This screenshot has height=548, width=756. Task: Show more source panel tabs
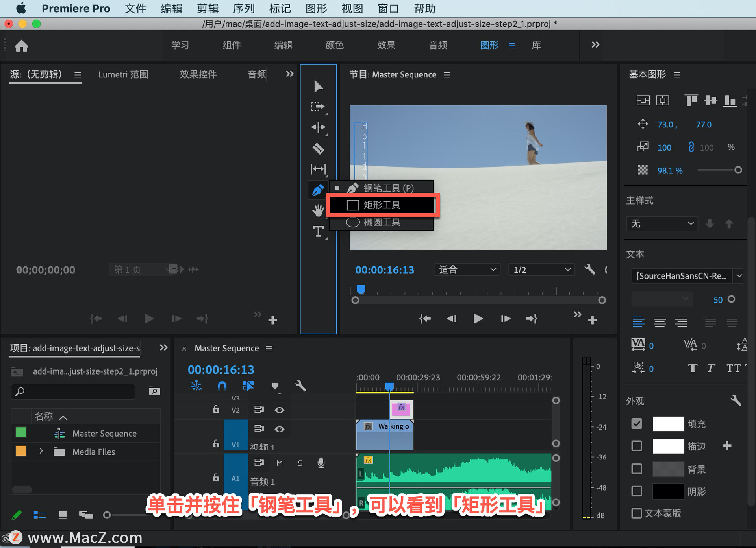tap(289, 74)
